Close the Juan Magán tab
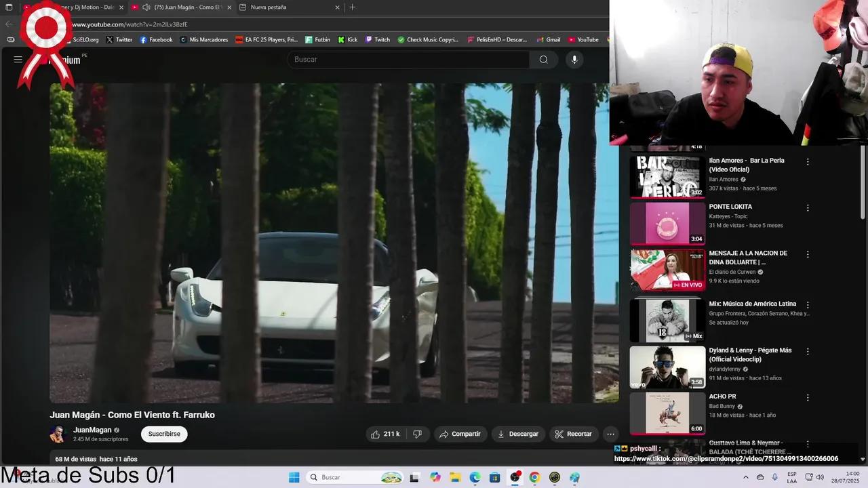Image resolution: width=868 pixels, height=488 pixels. tap(229, 7)
